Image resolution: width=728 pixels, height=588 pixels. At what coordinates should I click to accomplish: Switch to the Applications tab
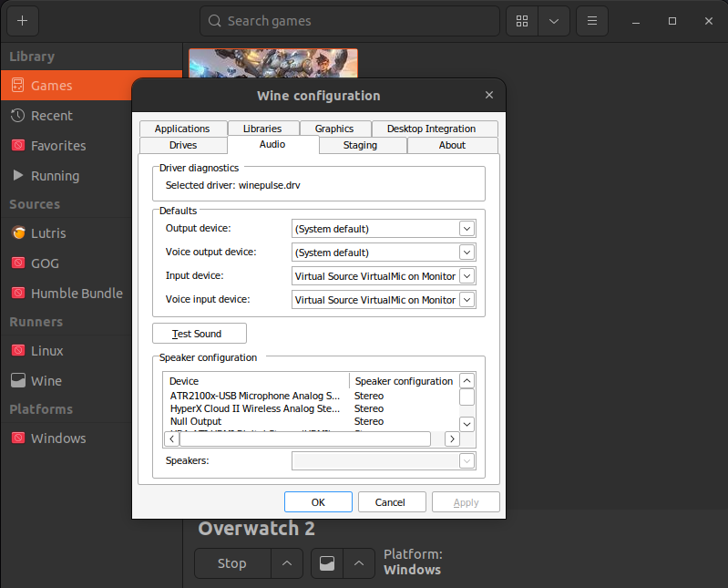tap(182, 129)
